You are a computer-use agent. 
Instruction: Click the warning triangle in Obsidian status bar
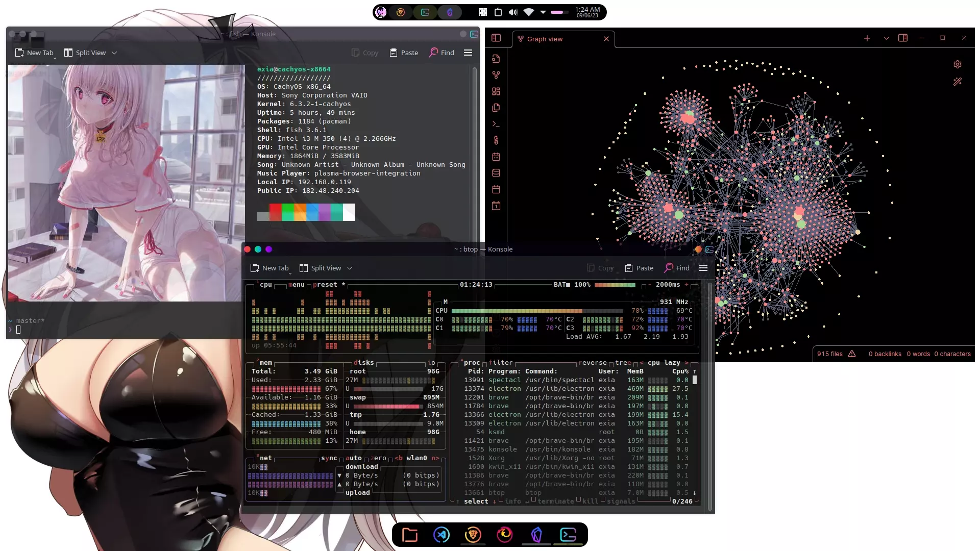point(852,354)
